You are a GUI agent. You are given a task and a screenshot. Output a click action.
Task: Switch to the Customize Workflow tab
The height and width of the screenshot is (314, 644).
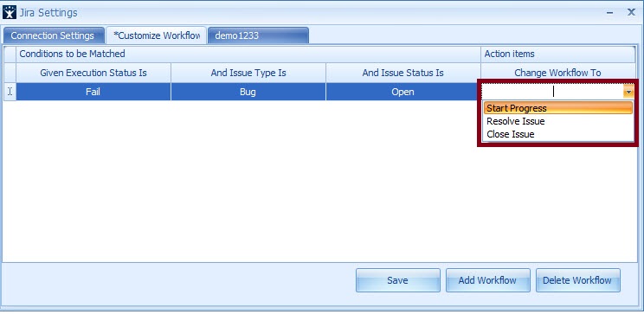(156, 35)
